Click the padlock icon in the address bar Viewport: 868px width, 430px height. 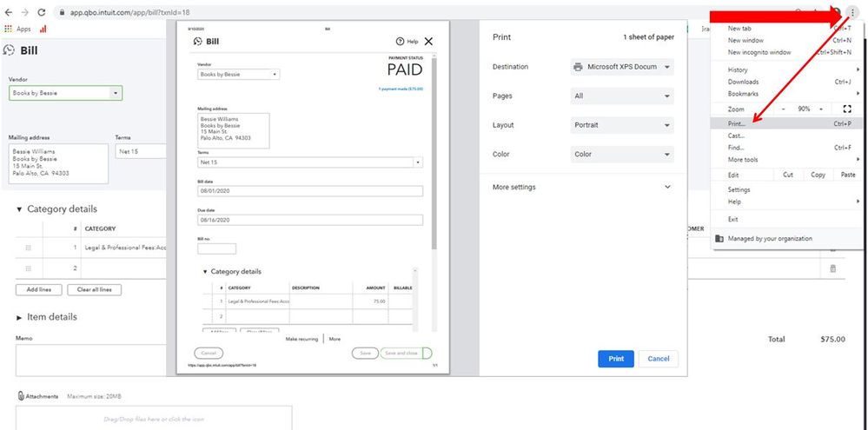(x=62, y=12)
